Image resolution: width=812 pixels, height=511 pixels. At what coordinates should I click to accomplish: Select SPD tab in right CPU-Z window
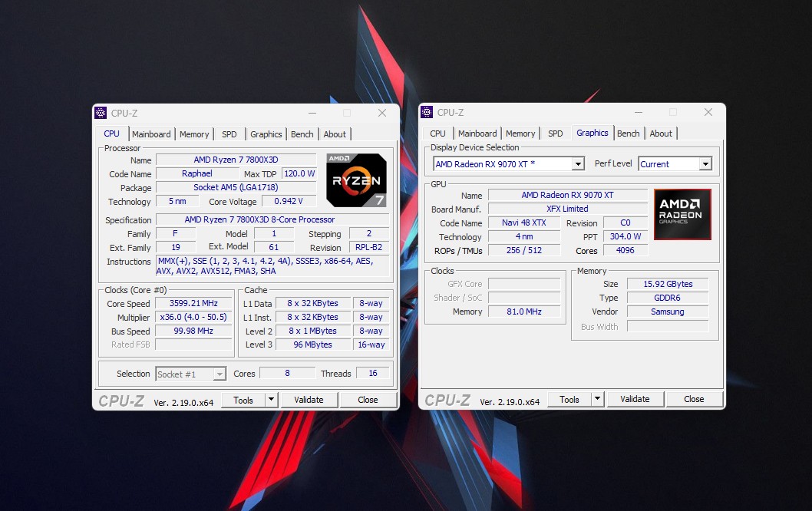click(556, 134)
